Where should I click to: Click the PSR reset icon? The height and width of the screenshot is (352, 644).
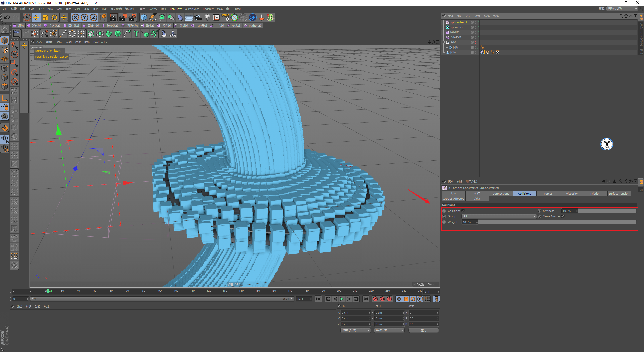(225, 17)
